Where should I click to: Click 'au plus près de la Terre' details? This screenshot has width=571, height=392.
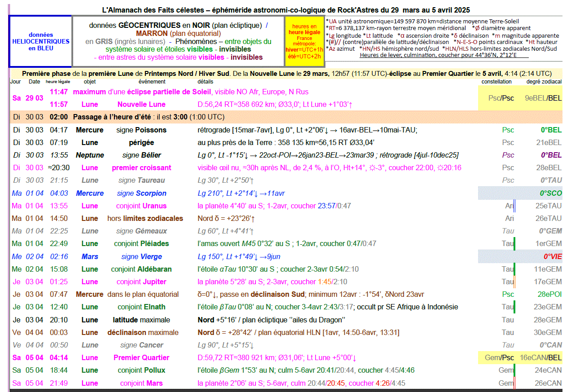[x=287, y=143]
